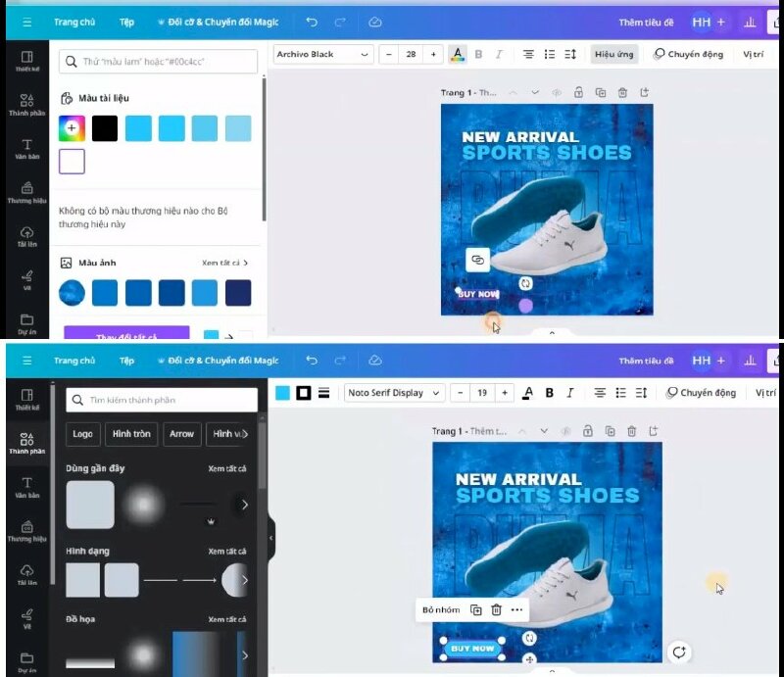Click the circular refresh icon at canvas corner

coord(678,653)
